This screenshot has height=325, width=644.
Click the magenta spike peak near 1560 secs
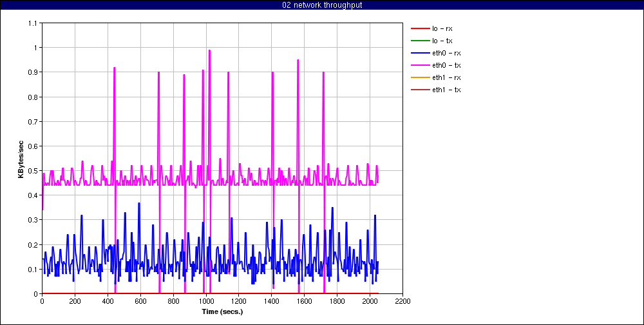[x=298, y=60]
